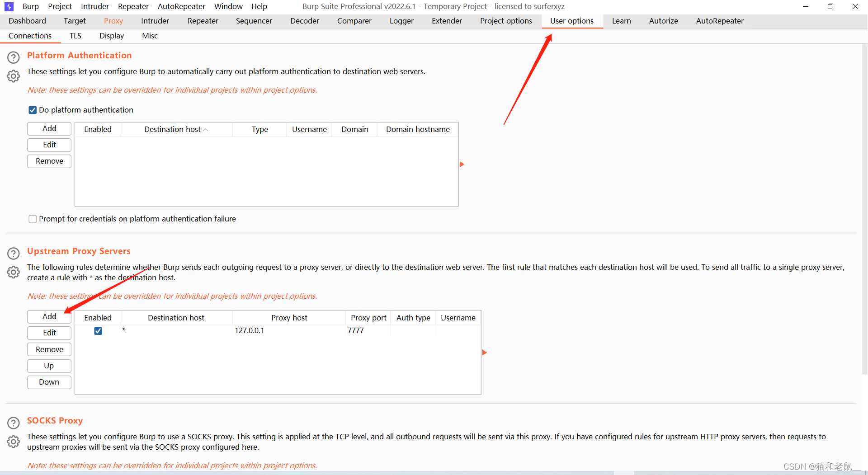Viewport: 868px width, 475px height.
Task: Open the Project menu
Action: pyautogui.click(x=60, y=6)
